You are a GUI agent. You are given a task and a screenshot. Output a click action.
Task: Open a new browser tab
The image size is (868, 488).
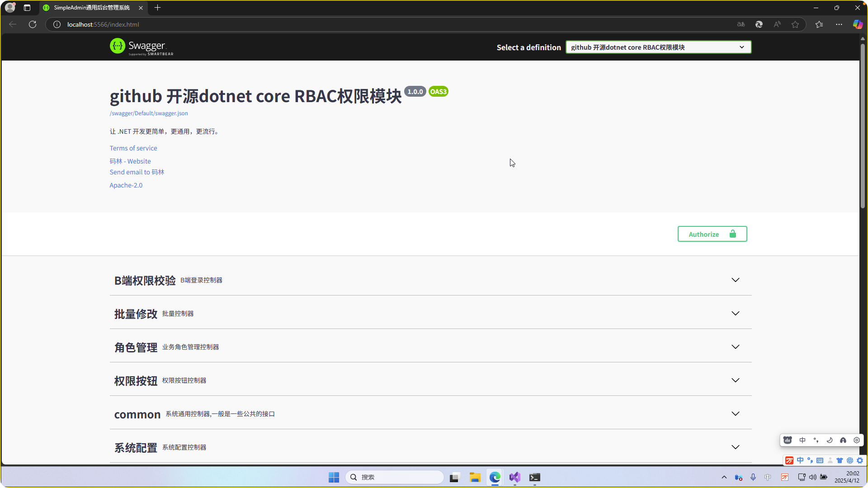[157, 8]
